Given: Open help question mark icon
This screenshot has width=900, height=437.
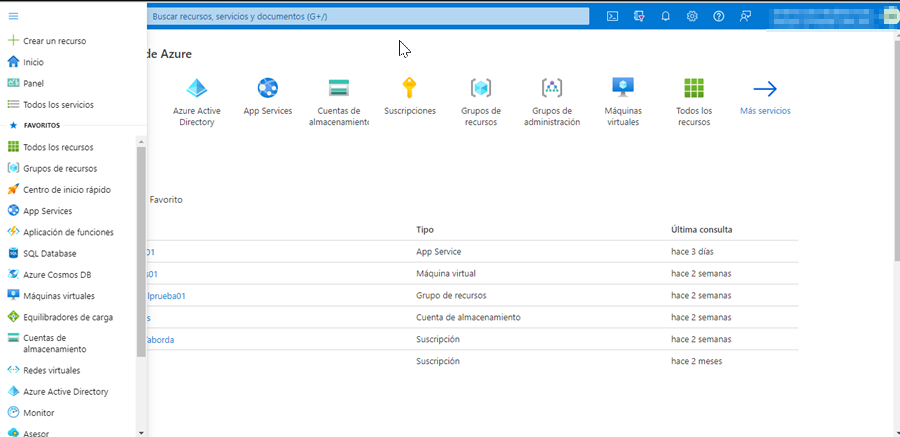Looking at the screenshot, I should [x=719, y=17].
